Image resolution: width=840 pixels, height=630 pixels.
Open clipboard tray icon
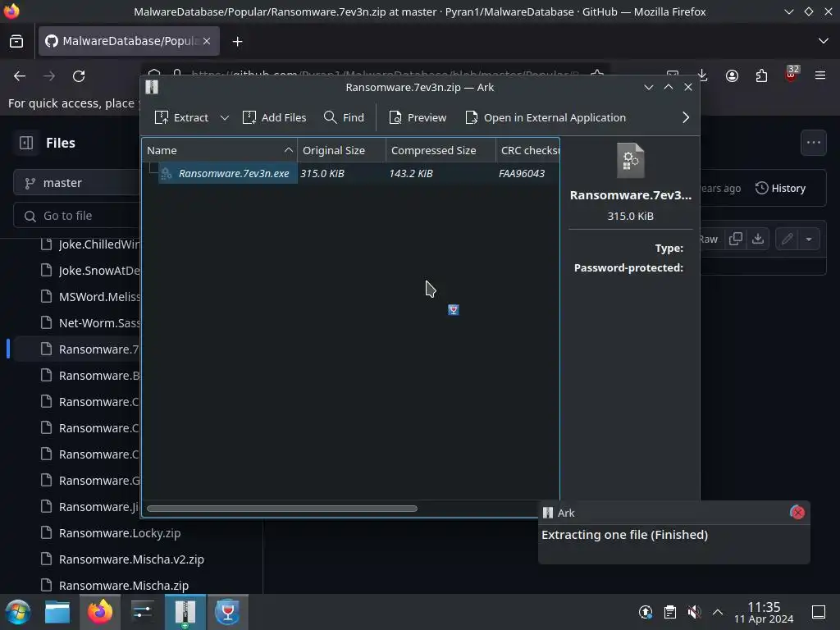click(669, 612)
